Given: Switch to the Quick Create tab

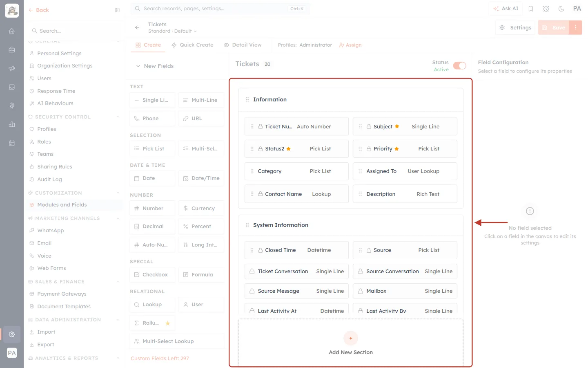Looking at the screenshot, I should point(192,45).
